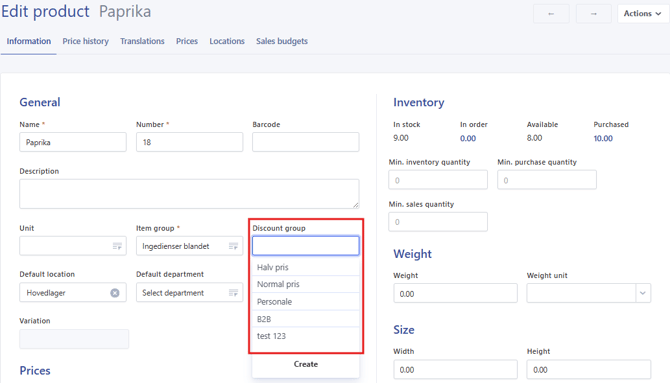Screen dimensions: 670x383
Task: Switch to the Sales budgets tab
Action: 282,41
